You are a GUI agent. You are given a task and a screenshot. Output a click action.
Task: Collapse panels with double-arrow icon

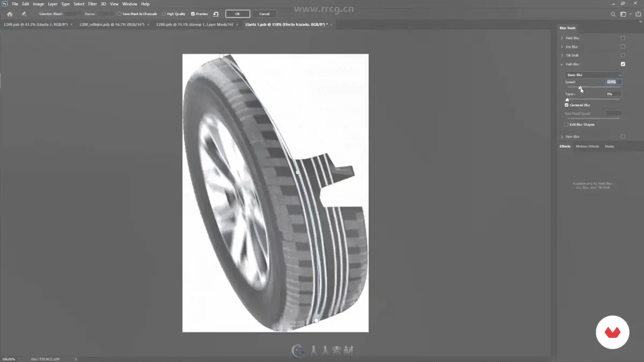640,21
